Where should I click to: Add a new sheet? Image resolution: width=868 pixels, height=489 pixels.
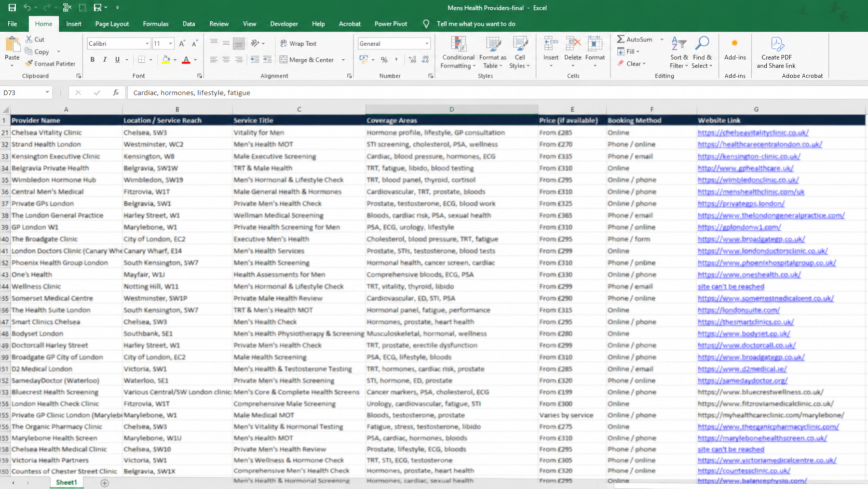coord(104,483)
